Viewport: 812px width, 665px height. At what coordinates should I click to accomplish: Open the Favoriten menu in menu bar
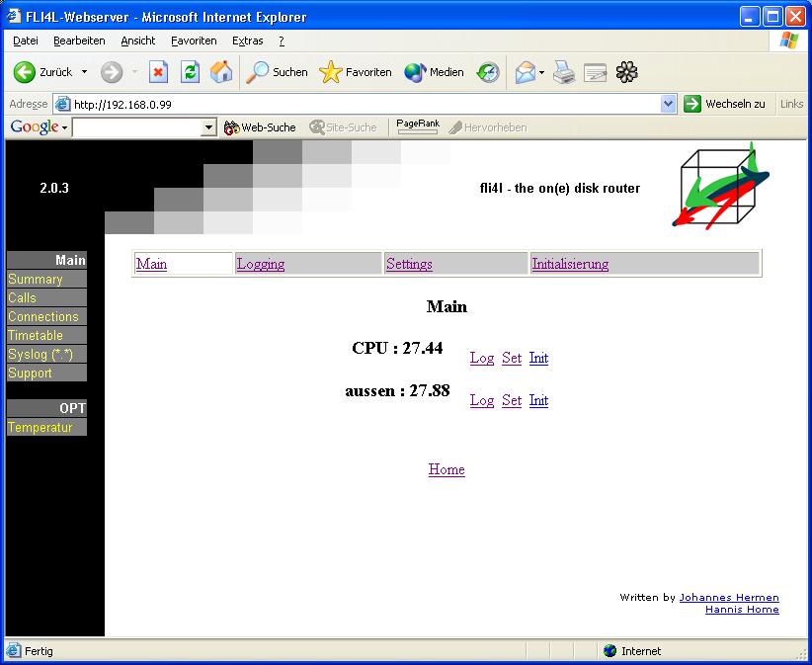click(x=194, y=41)
